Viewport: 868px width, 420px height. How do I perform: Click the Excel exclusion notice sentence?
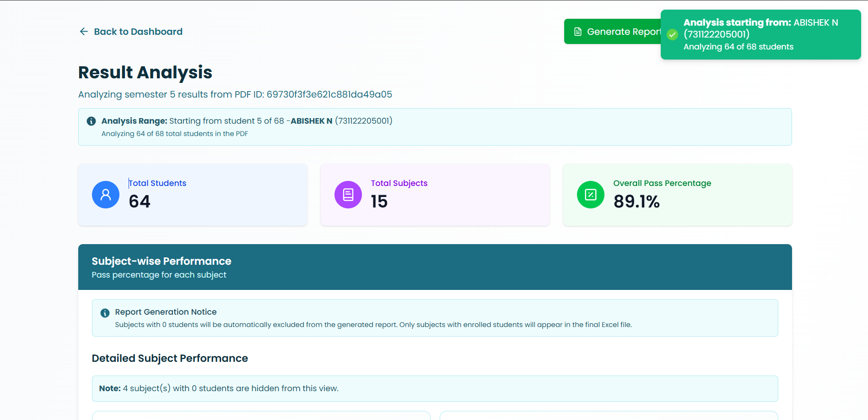click(373, 325)
